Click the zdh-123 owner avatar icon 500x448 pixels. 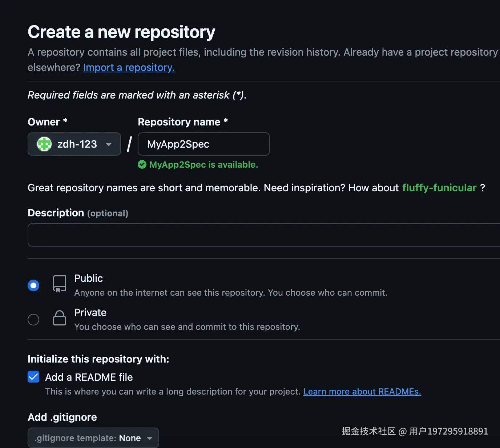point(44,144)
